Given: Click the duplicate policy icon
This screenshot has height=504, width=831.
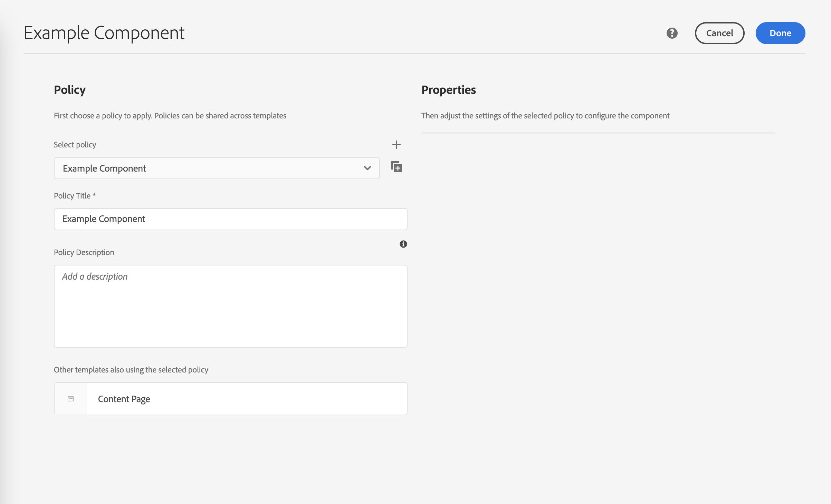Looking at the screenshot, I should pos(396,167).
